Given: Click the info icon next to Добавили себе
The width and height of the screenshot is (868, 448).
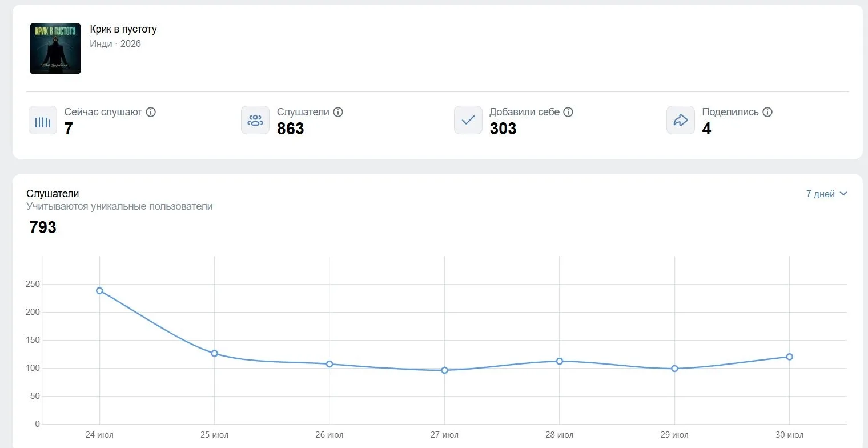Looking at the screenshot, I should (x=568, y=112).
